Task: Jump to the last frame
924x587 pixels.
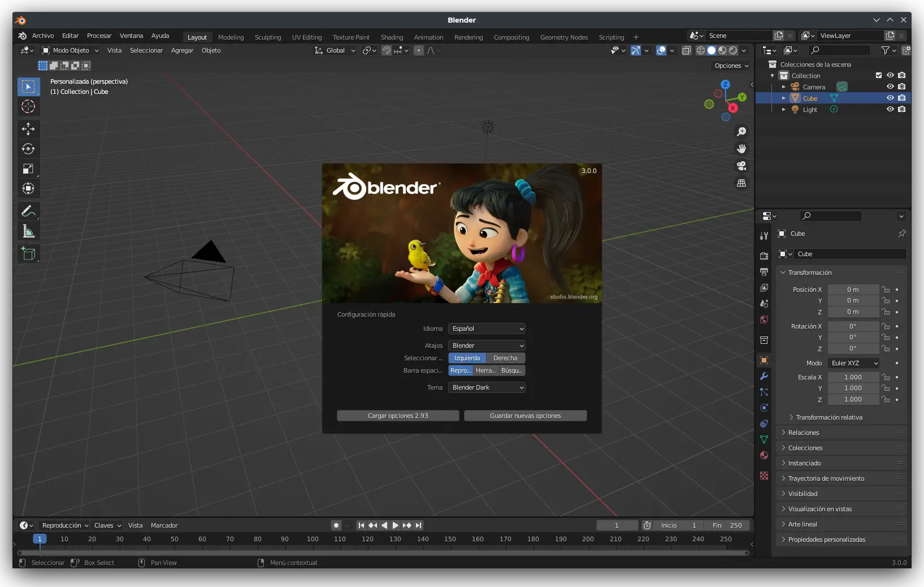Action: click(x=418, y=525)
